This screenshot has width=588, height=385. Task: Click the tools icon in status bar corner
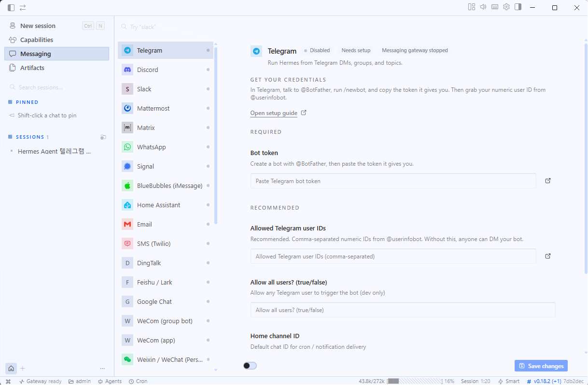(8, 381)
